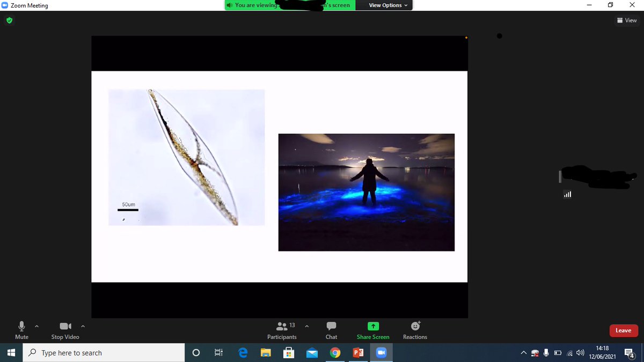Switch to PowerPoint on taskbar

pos(358,353)
